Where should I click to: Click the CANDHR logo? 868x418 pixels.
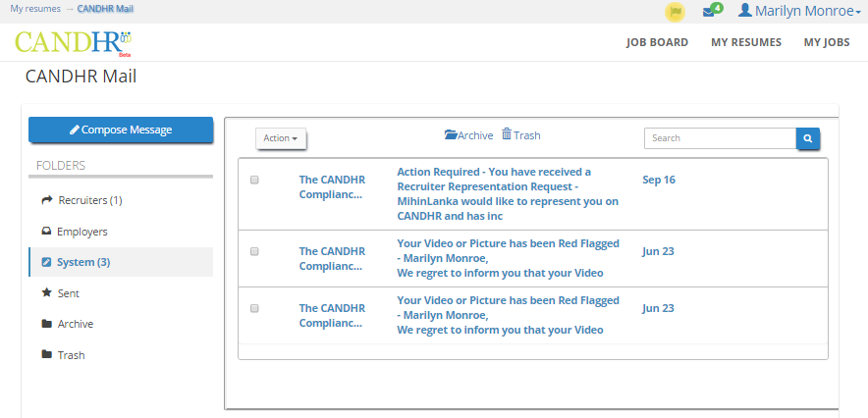(x=73, y=43)
